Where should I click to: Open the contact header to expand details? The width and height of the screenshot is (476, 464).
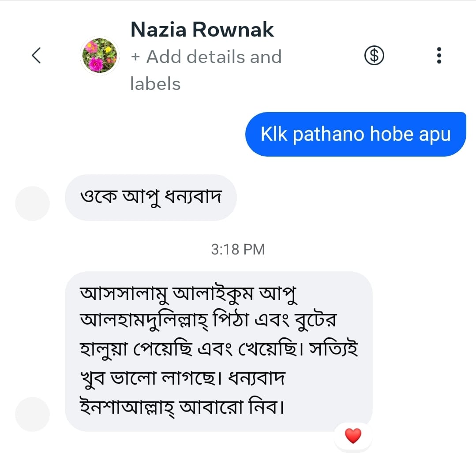202,30
